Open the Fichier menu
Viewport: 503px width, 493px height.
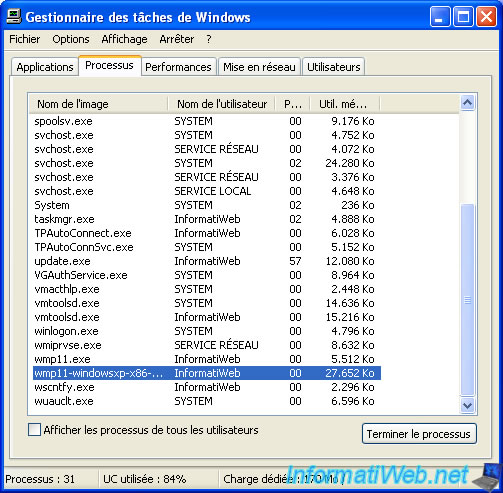point(25,39)
